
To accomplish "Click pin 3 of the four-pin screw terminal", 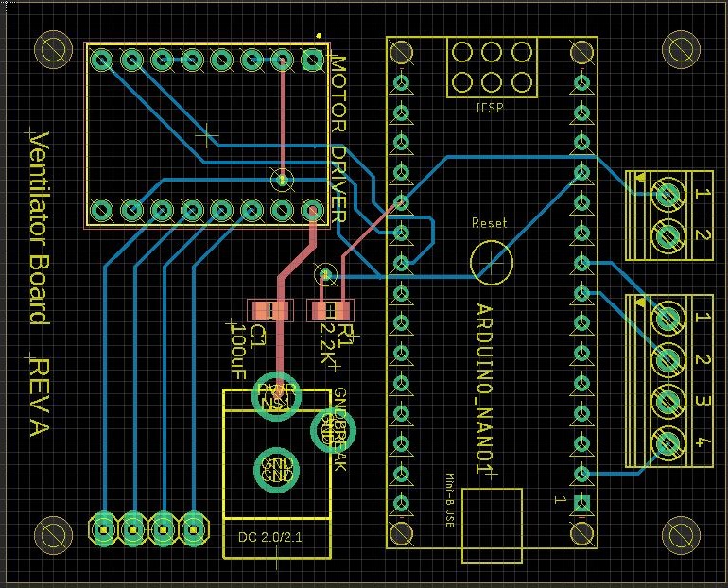I will pos(669,401).
